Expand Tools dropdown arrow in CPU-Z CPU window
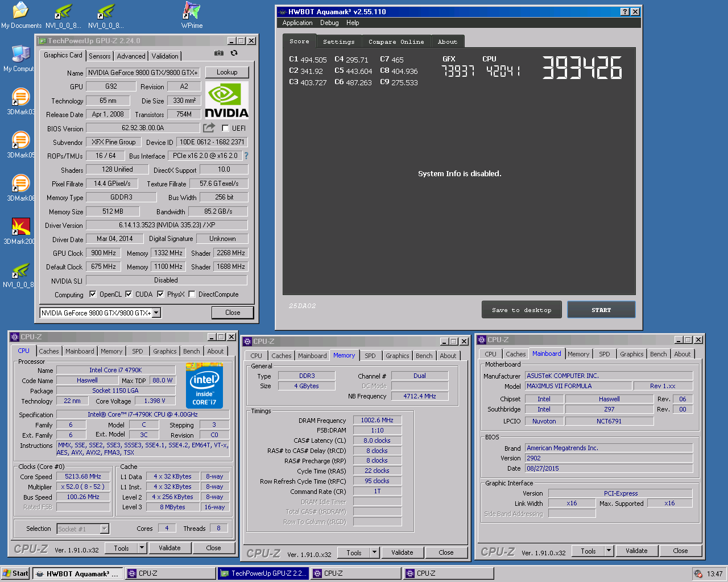 coord(142,548)
